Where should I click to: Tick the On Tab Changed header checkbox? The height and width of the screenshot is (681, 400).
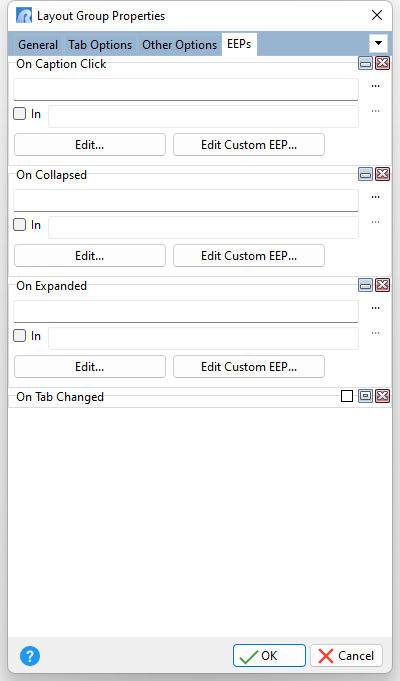point(347,396)
